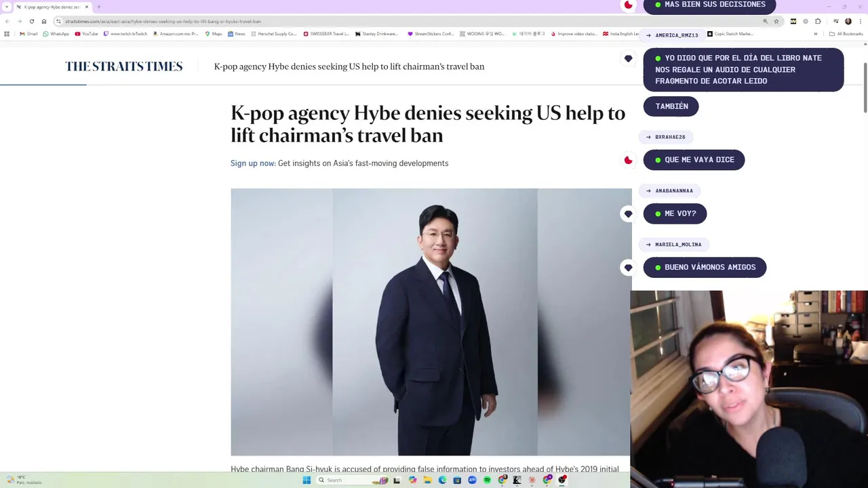Click the browser forward arrow
The image size is (868, 488).
click(x=19, y=21)
